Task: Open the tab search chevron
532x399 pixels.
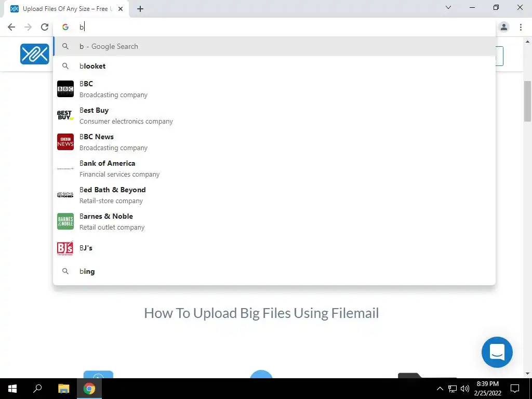Action: (448, 7)
